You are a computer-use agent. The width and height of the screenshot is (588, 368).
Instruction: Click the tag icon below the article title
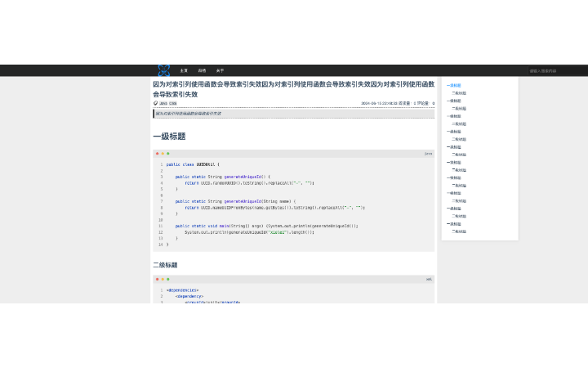click(x=155, y=103)
